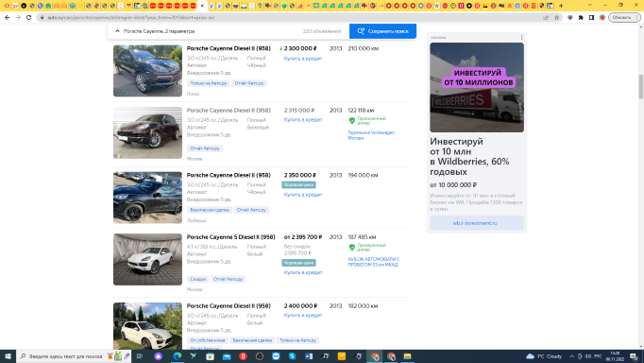Image resolution: width=644 pixels, height=363 pixels.
Task: Click share page icon in address bar
Action: (x=546, y=18)
